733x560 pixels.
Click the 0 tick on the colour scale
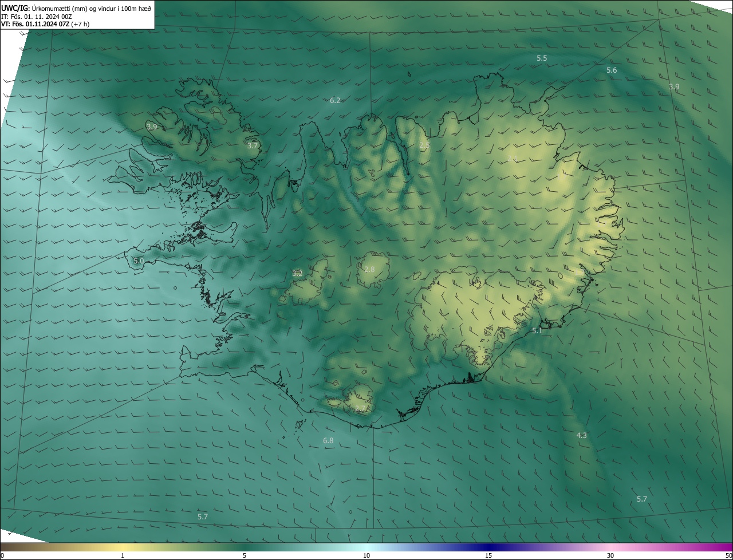pyautogui.click(x=2, y=556)
